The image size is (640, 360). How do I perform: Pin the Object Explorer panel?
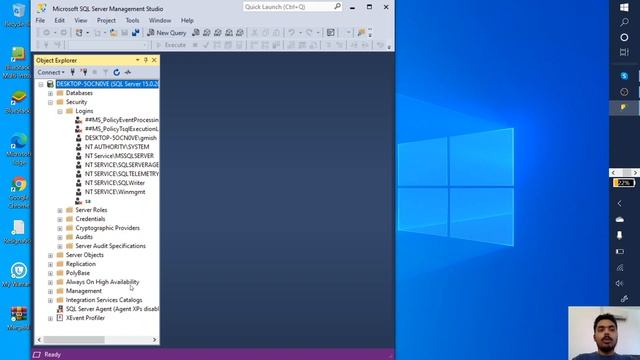146,60
